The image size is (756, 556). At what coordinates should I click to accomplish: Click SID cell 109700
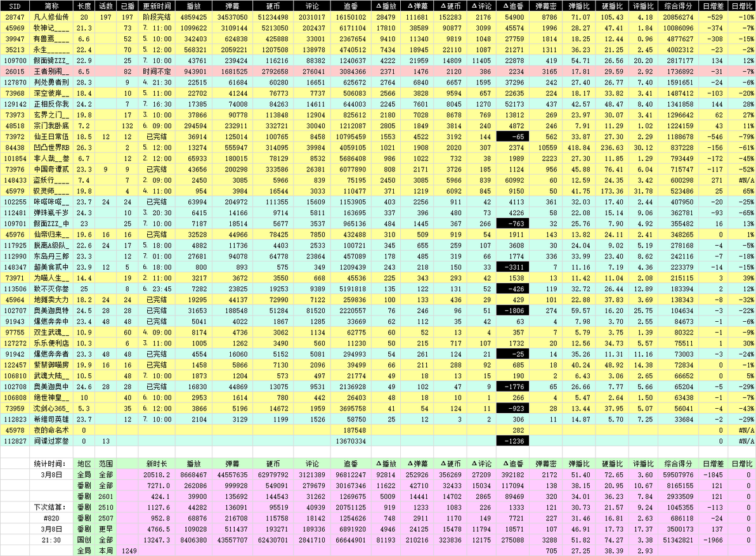click(x=15, y=61)
